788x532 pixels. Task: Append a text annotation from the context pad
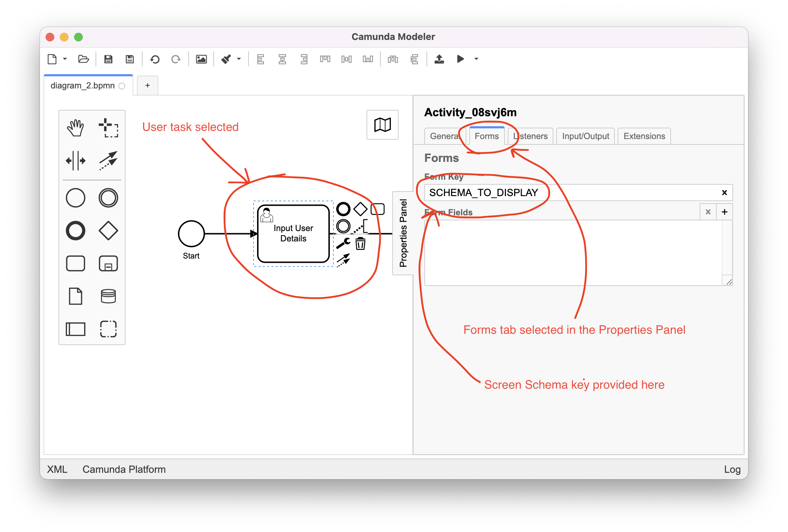(x=360, y=226)
